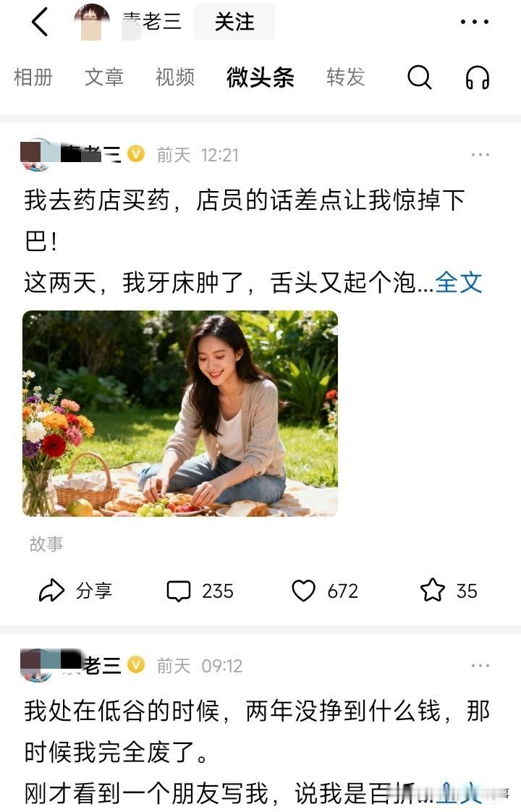
Task: Open the three-dot menu beside 关注
Action: pos(475,22)
